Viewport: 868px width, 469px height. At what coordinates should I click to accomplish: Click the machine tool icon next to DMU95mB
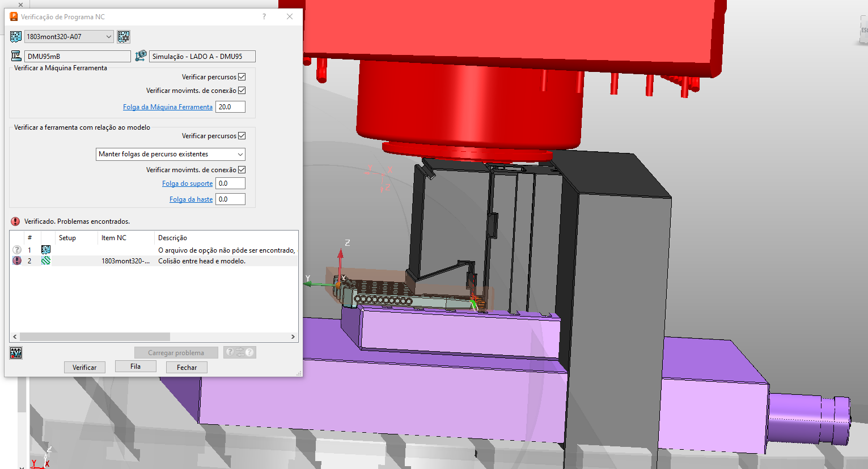click(15, 56)
